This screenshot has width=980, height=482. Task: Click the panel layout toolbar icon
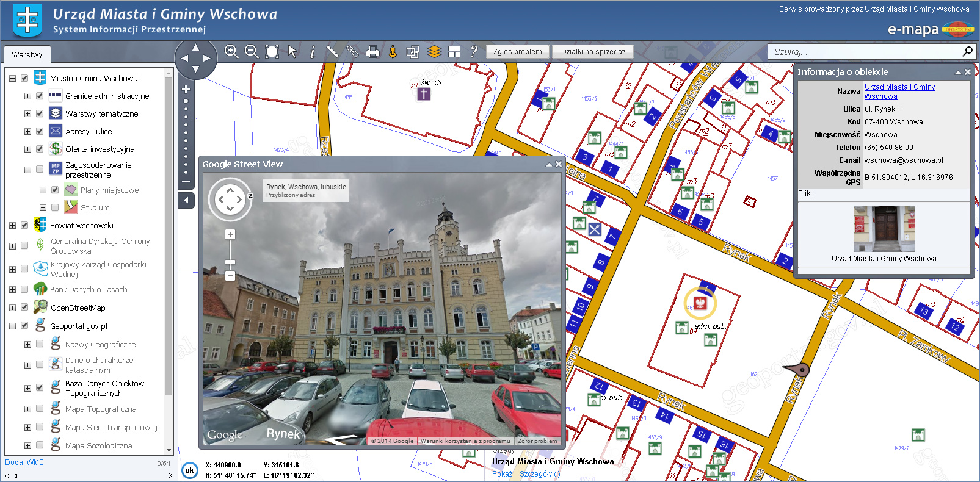pos(454,52)
